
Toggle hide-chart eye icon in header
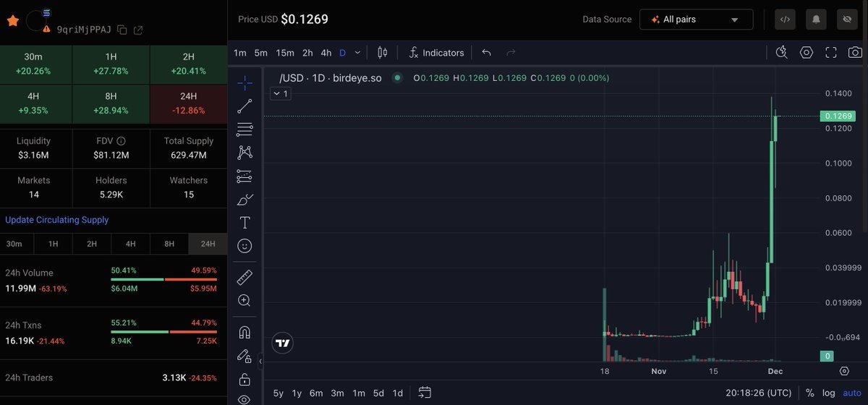[x=846, y=20]
